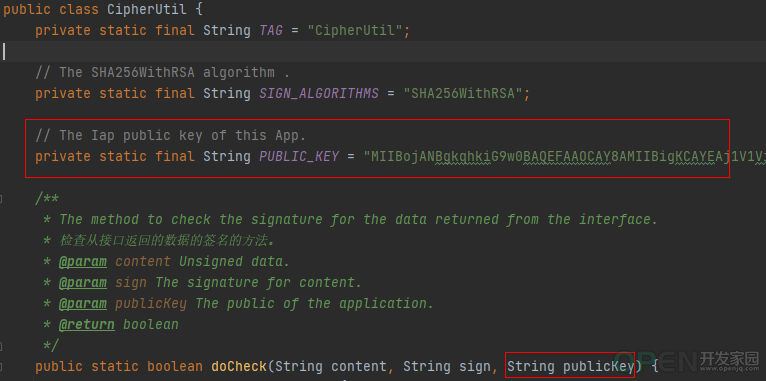
Task: Click the Javadoc end fold marker
Action: [1, 346]
